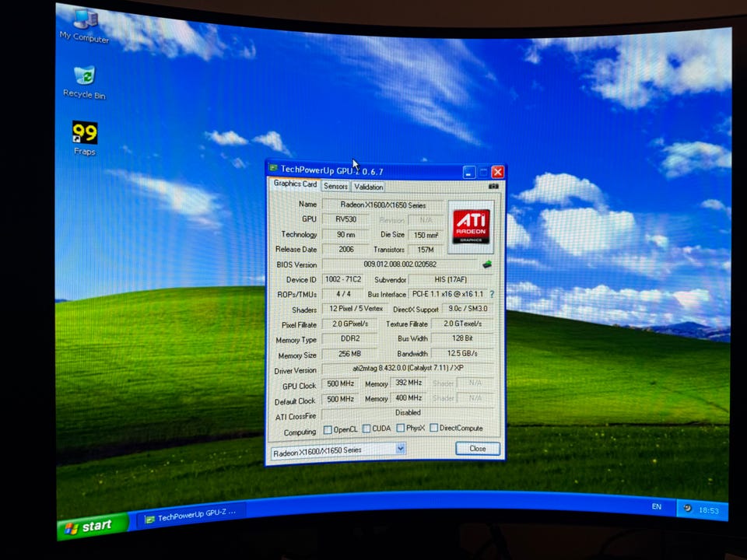The height and width of the screenshot is (560, 747).
Task: Launch Fraps desktop shortcut
Action: (x=84, y=138)
